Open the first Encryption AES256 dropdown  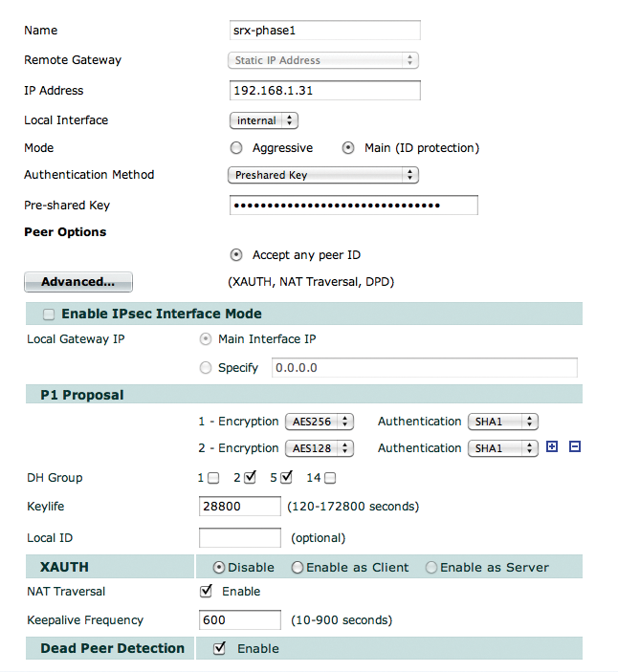click(320, 422)
